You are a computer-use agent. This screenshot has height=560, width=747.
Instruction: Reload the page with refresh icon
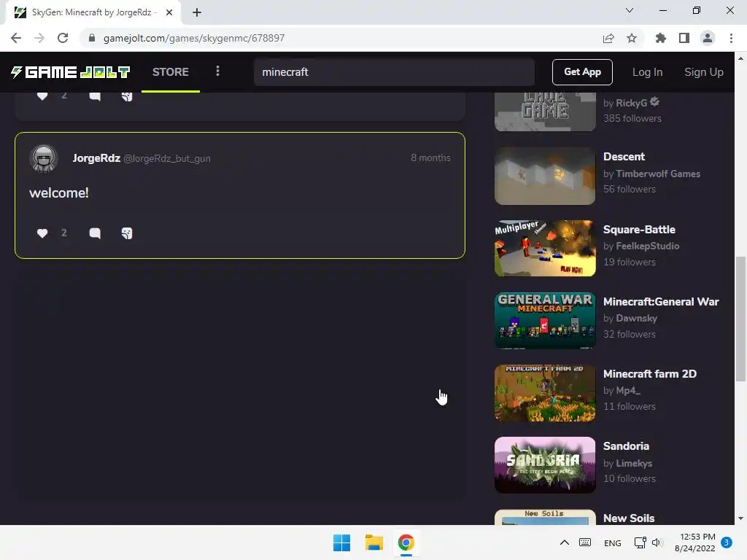(63, 38)
